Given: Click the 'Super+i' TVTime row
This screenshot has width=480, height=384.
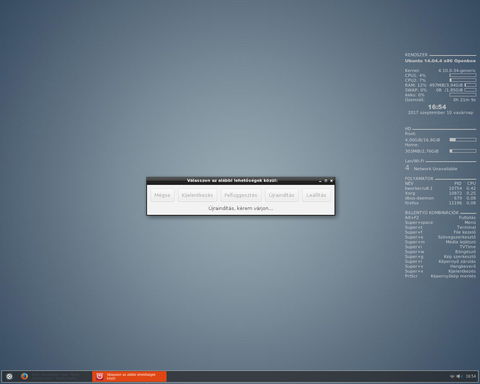Looking at the screenshot, I should point(440,247).
